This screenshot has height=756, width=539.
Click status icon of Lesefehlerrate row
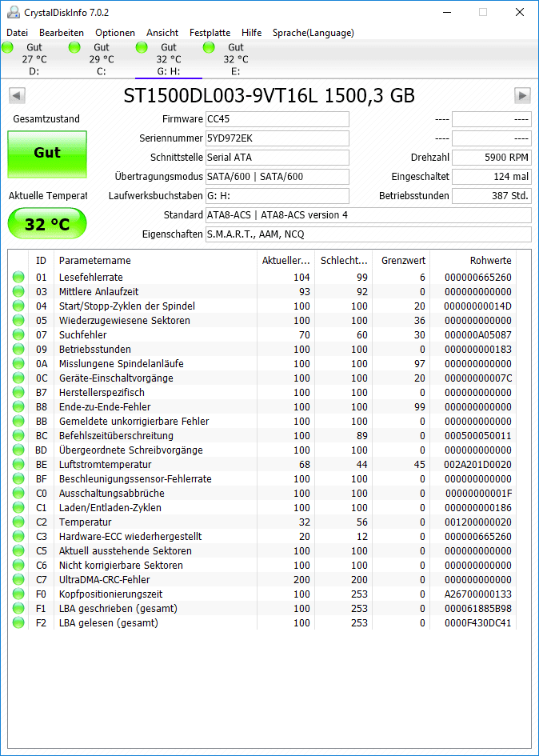[x=18, y=278]
